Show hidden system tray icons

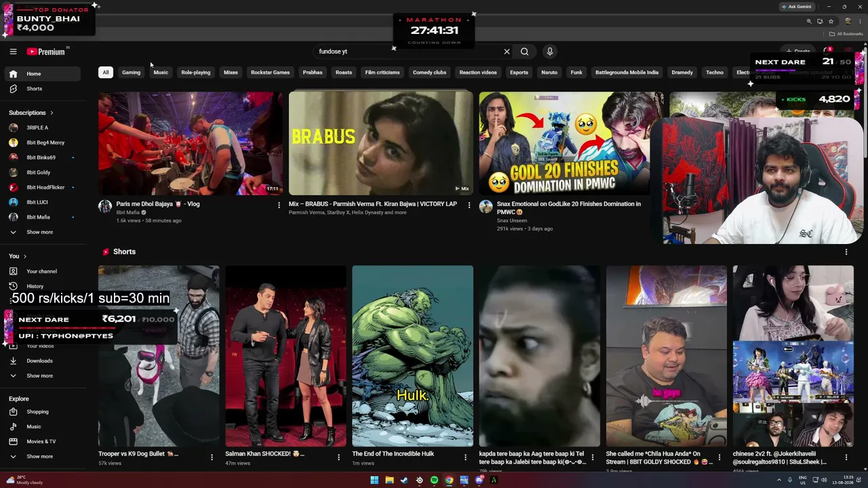tap(778, 481)
